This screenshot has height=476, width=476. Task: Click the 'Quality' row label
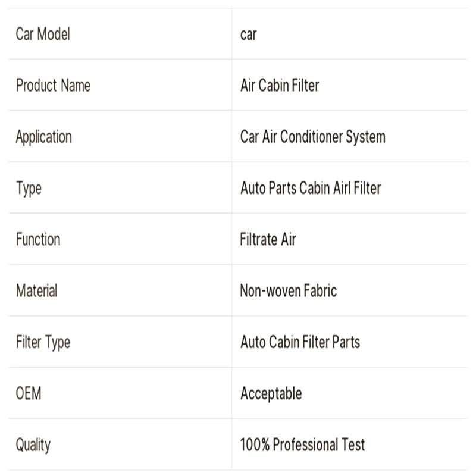coord(33,445)
